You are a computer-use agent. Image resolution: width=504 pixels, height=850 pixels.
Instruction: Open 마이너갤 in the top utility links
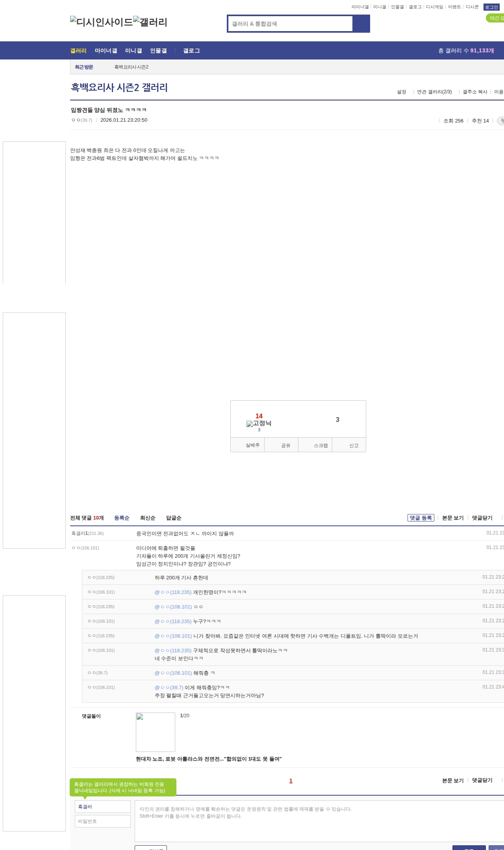coord(360,7)
